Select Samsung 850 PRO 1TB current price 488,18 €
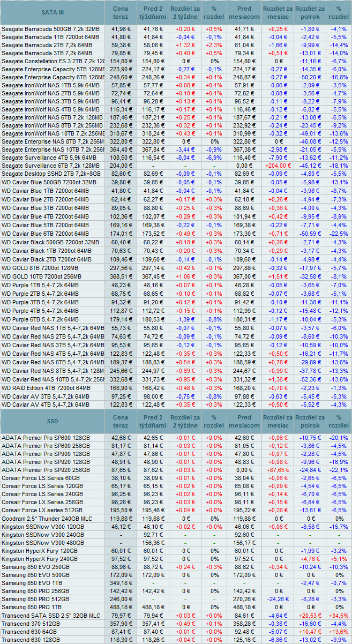The image size is (352, 644). (x=121, y=608)
